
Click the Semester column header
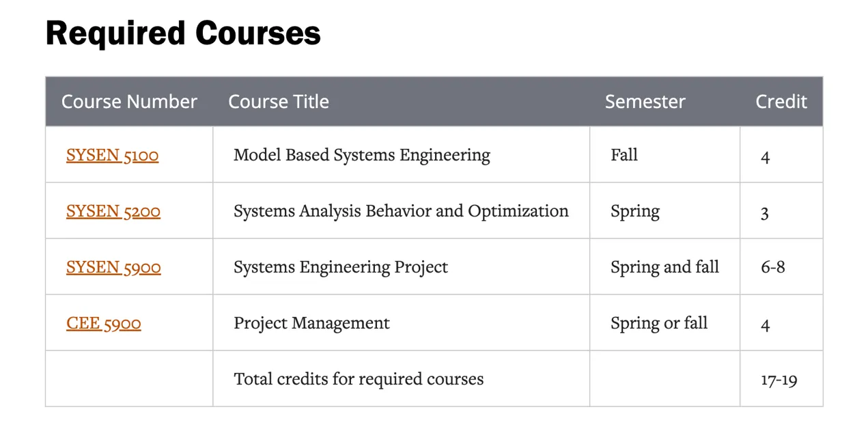click(645, 102)
